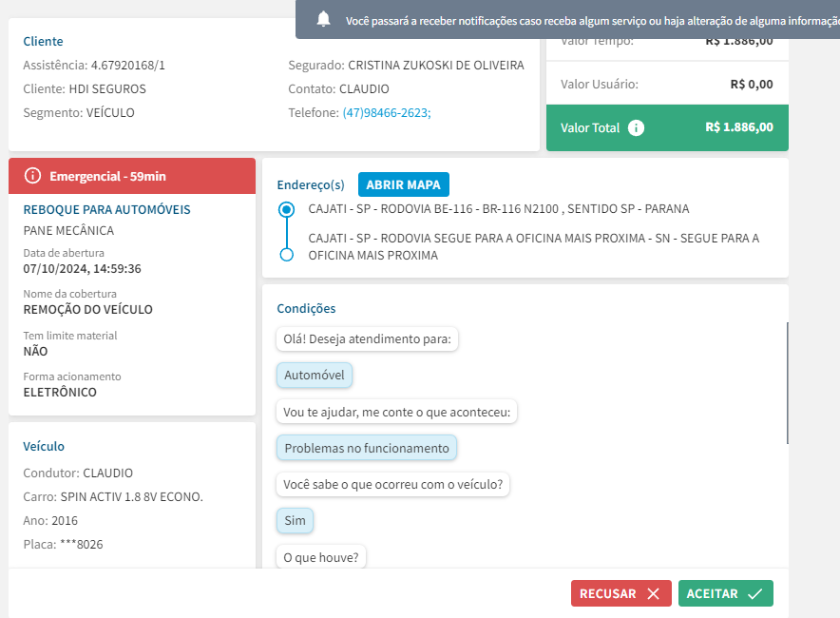Click car model SPIN ACTIV 1.8 8V ECONO.
The height and width of the screenshot is (618, 840).
(132, 497)
